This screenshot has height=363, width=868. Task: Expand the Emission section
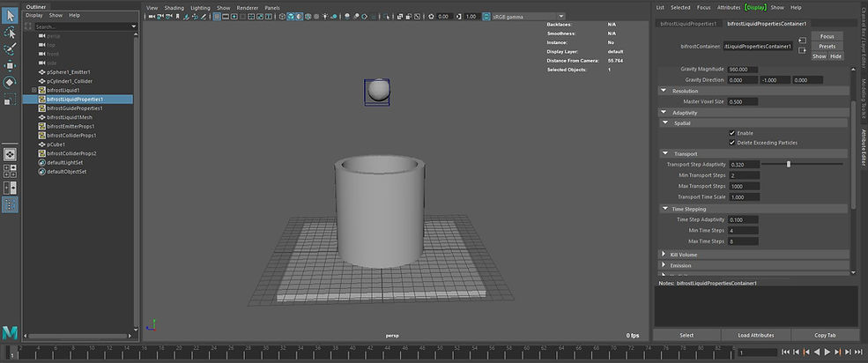click(x=664, y=265)
